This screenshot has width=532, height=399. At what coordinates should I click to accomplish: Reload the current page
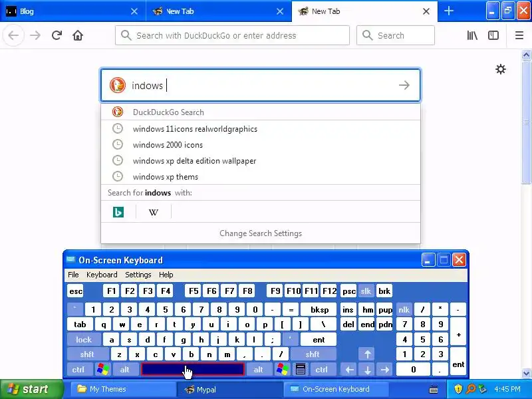(57, 35)
